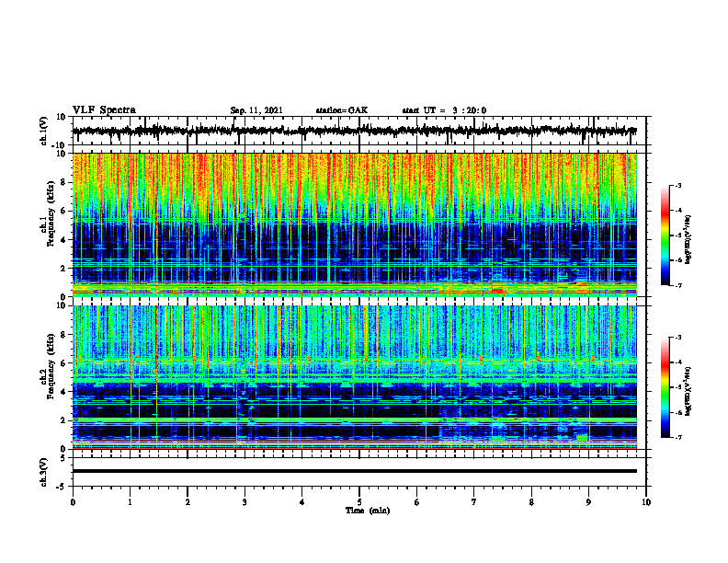The height and width of the screenshot is (563, 728).
Task: Select the date text "Sep. 11, 2021"
Action: pos(256,110)
